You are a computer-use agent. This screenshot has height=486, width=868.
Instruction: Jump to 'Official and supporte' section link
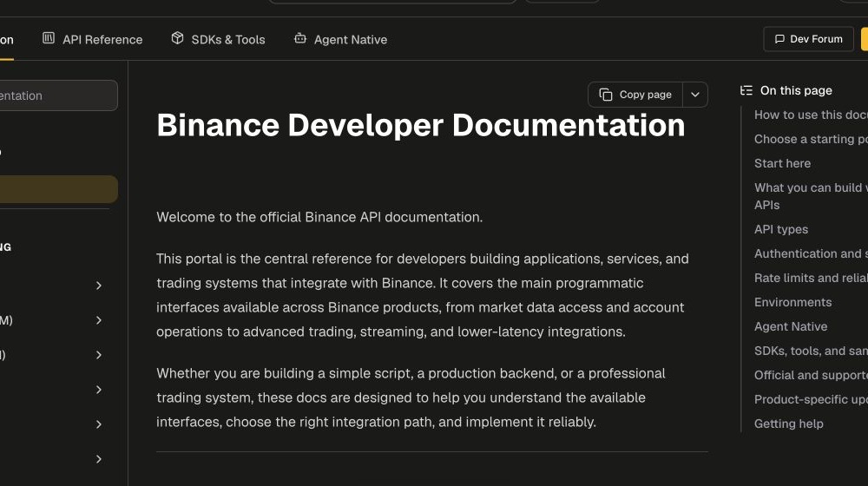pos(811,375)
